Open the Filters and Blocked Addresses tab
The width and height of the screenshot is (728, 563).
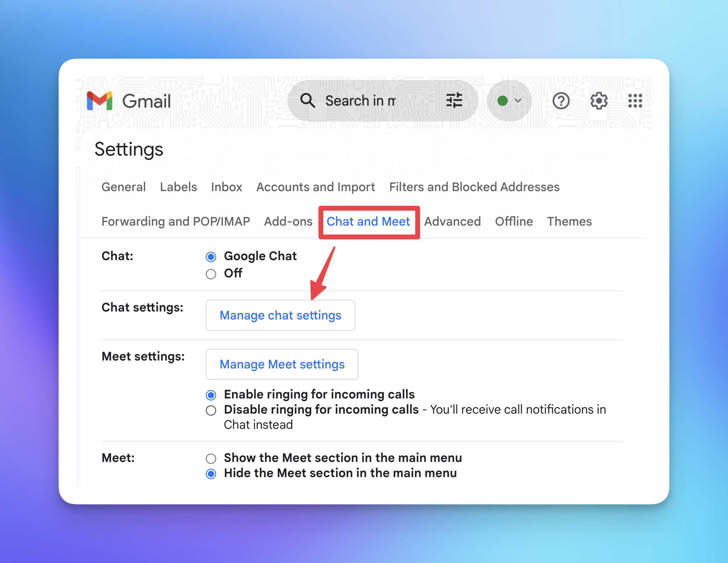[x=474, y=187]
